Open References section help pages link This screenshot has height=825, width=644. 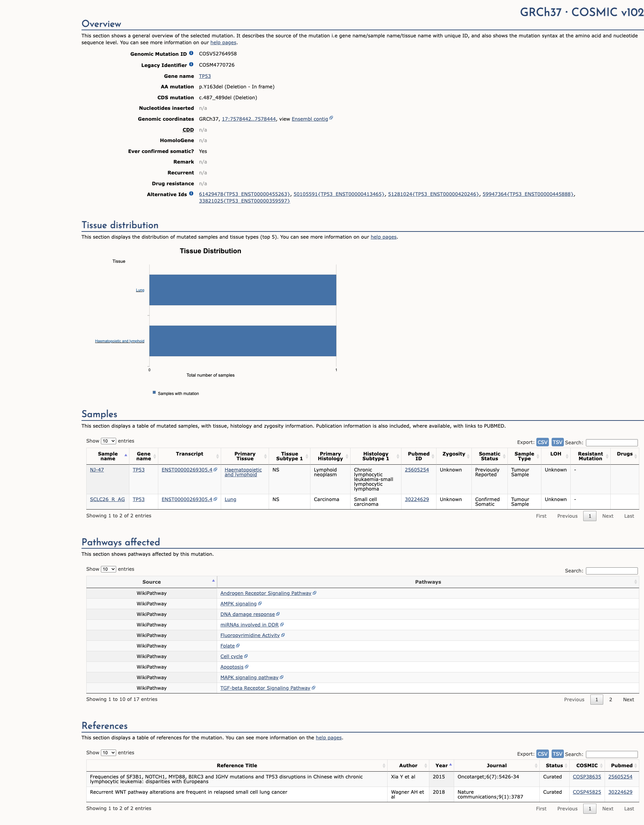328,737
